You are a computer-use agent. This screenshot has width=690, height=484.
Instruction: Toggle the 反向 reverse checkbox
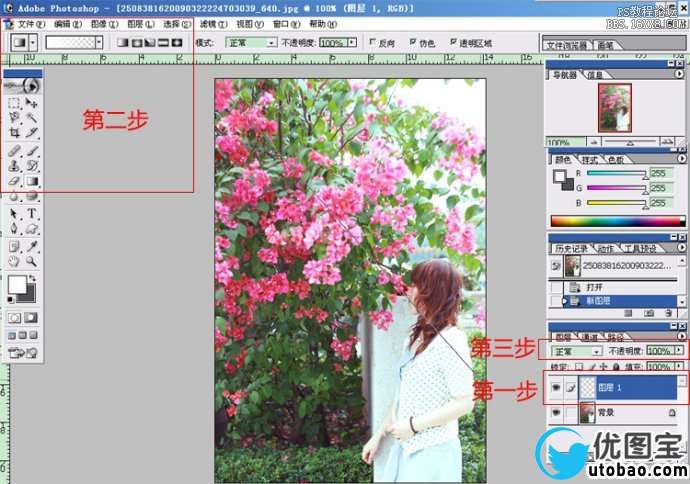(x=372, y=42)
